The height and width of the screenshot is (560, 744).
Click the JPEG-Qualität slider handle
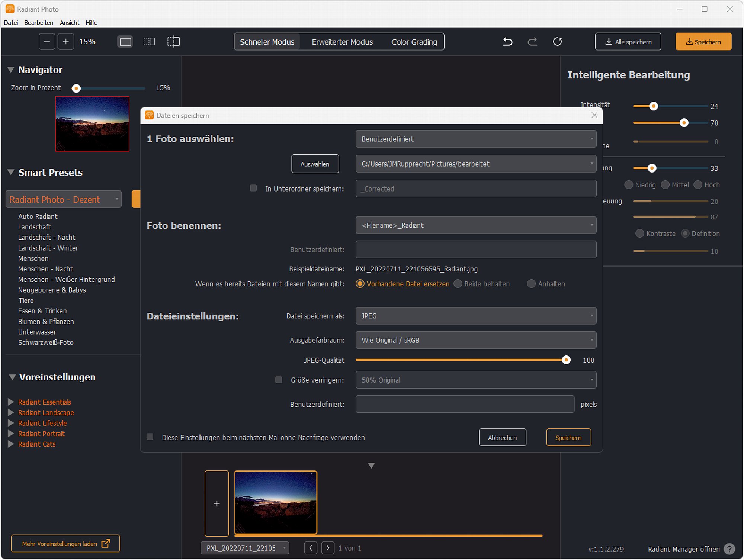(566, 360)
